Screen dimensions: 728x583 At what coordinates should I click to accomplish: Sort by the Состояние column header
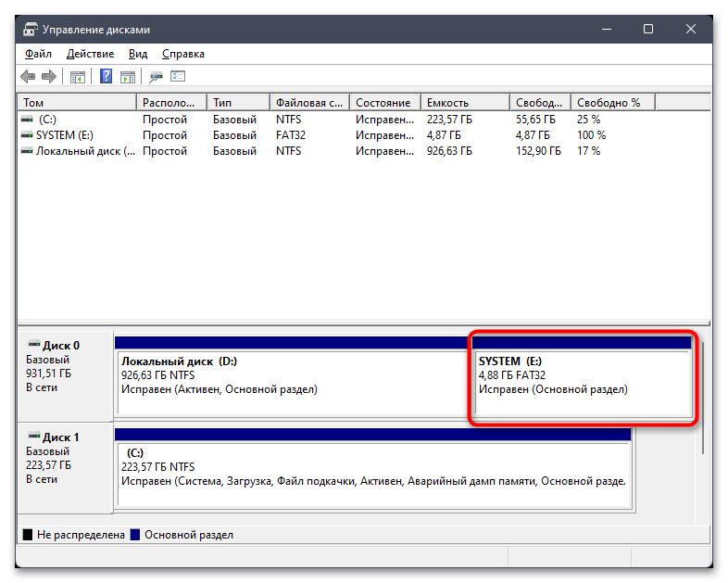[385, 103]
